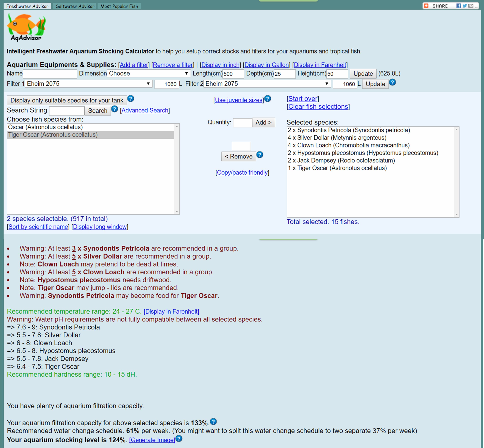This screenshot has height=448, width=484.
Task: Switch to the Freshwater Advisor tab
Action: point(27,6)
